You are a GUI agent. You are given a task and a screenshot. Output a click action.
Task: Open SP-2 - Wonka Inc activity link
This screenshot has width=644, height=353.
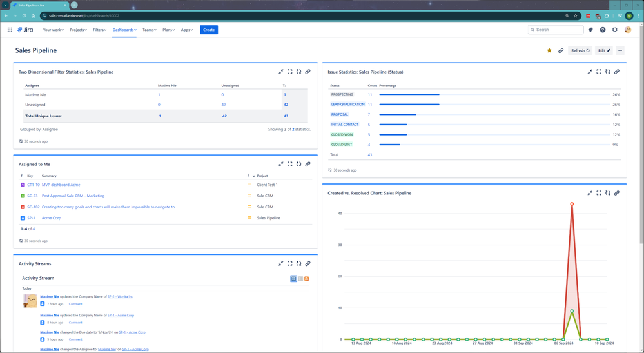coord(121,296)
